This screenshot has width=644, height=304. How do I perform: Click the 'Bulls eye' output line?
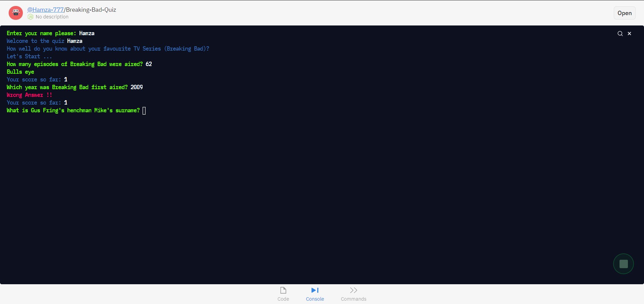[20, 72]
